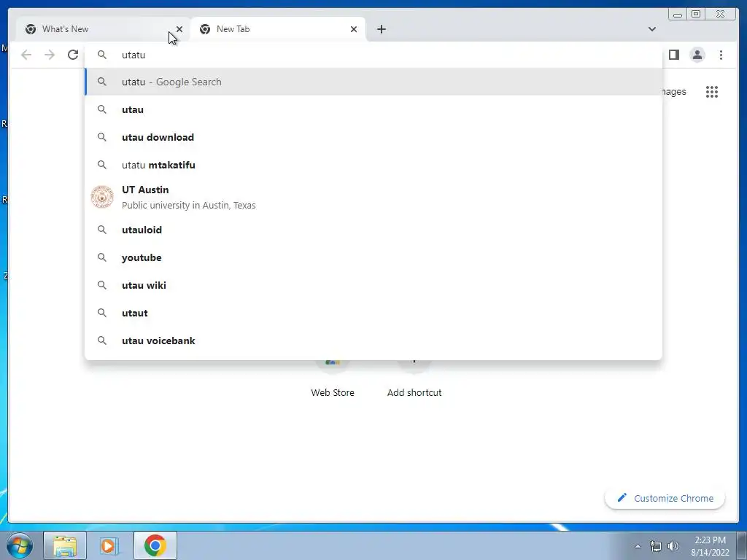
Task: Reload the current page
Action: pyautogui.click(x=73, y=55)
